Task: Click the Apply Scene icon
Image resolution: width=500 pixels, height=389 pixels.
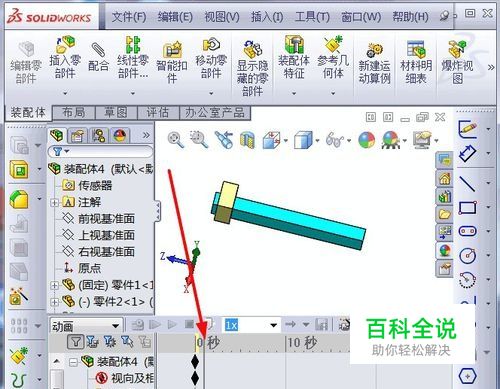Action: [391, 140]
